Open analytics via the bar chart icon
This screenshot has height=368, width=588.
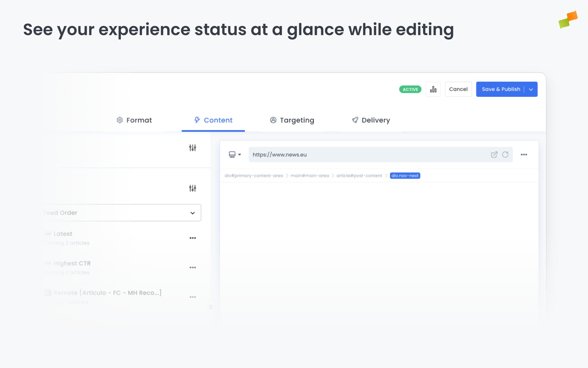tap(433, 89)
